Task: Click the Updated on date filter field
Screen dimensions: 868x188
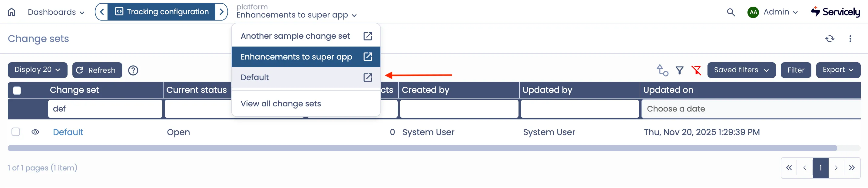Action: coord(751,109)
